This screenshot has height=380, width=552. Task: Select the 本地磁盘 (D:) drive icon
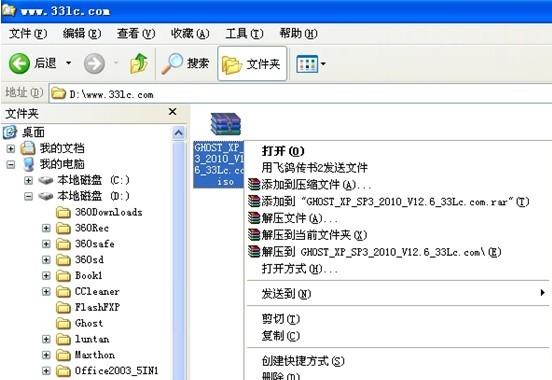point(46,196)
